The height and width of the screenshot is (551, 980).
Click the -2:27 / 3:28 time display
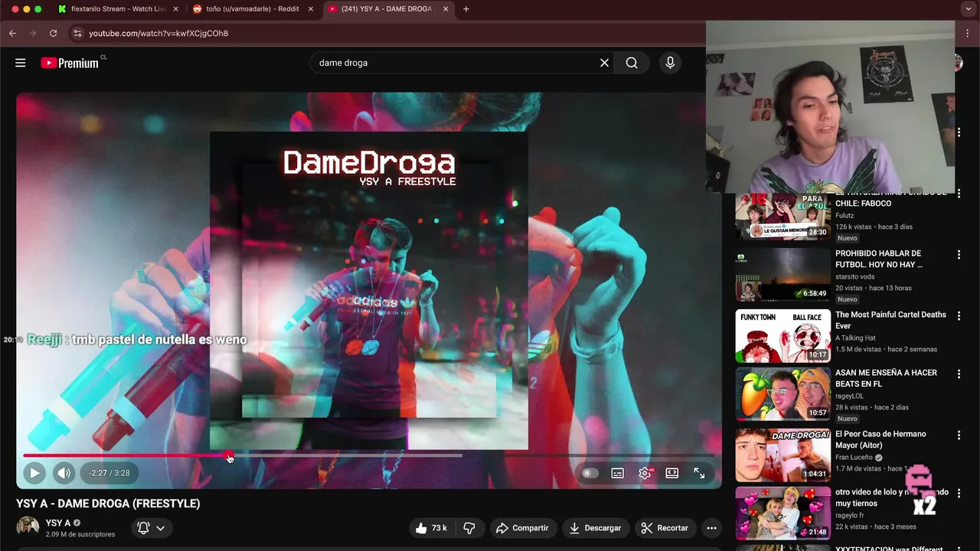(x=109, y=473)
